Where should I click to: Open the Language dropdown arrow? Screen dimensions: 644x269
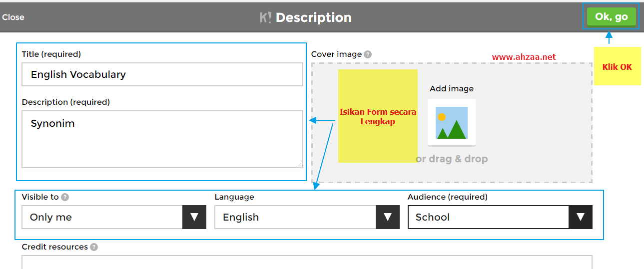[387, 217]
